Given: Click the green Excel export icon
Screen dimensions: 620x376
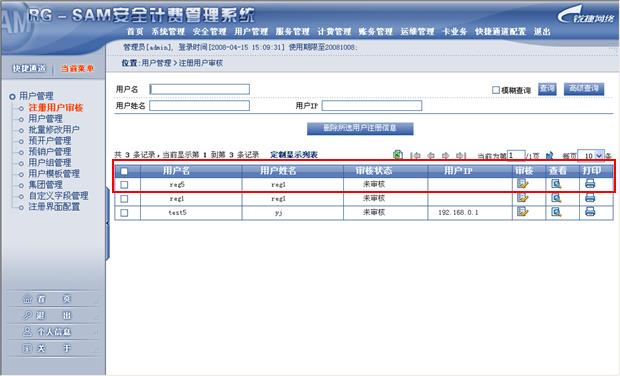Looking at the screenshot, I should coord(398,155).
